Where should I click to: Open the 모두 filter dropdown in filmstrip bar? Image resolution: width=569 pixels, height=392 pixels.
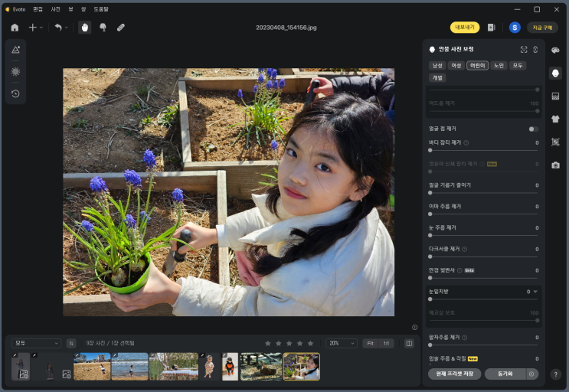coord(36,343)
